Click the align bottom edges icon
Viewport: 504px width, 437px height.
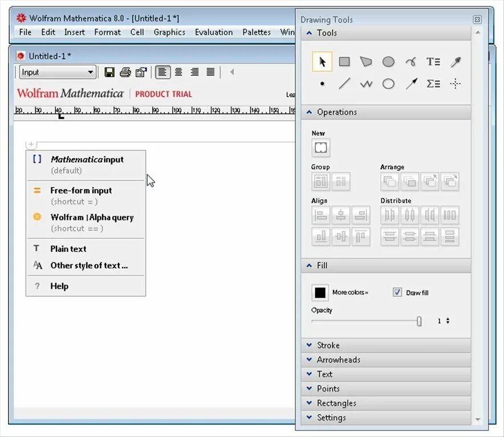[321, 236]
